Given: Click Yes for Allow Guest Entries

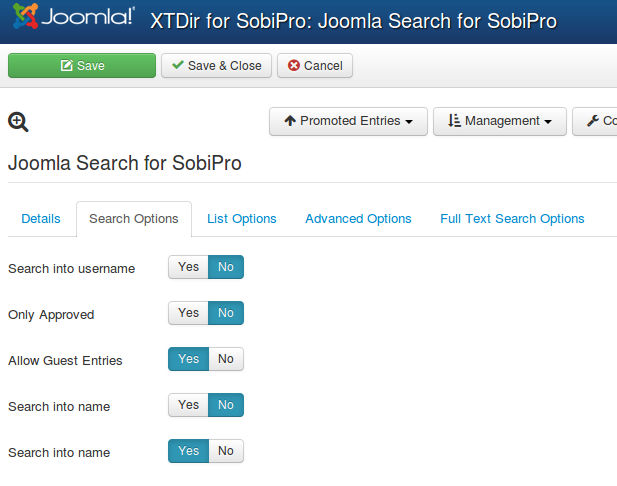Looking at the screenshot, I should point(188,359).
